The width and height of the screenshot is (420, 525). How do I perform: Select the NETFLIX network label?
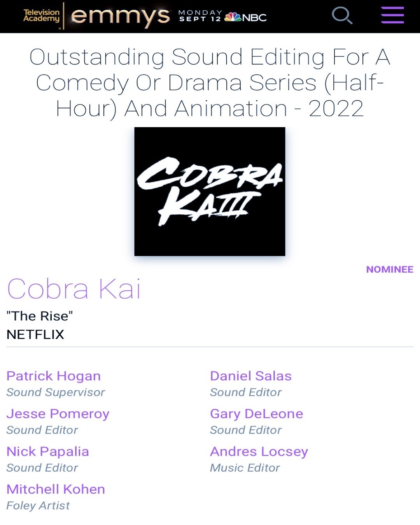(35, 334)
